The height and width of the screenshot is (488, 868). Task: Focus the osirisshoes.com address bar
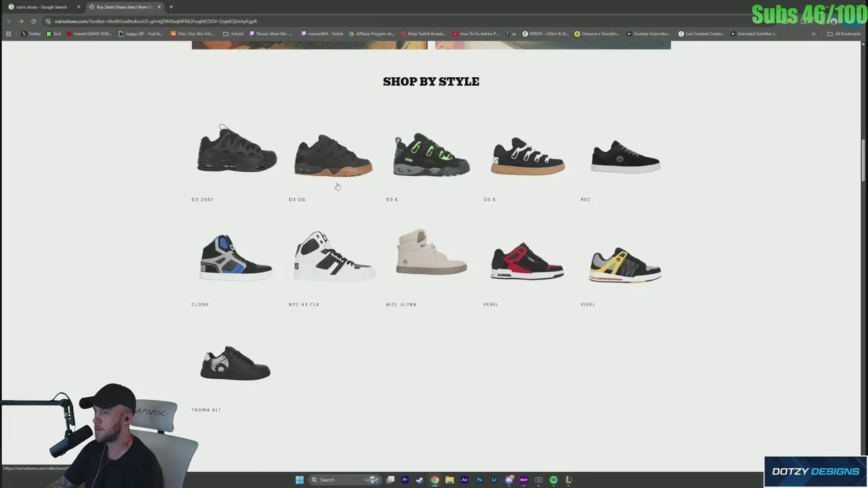pos(407,21)
